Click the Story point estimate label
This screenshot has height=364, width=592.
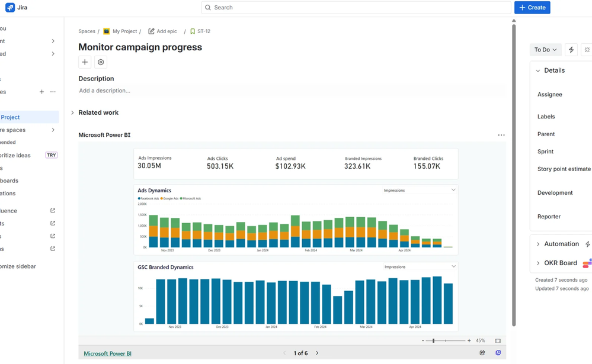click(x=564, y=169)
